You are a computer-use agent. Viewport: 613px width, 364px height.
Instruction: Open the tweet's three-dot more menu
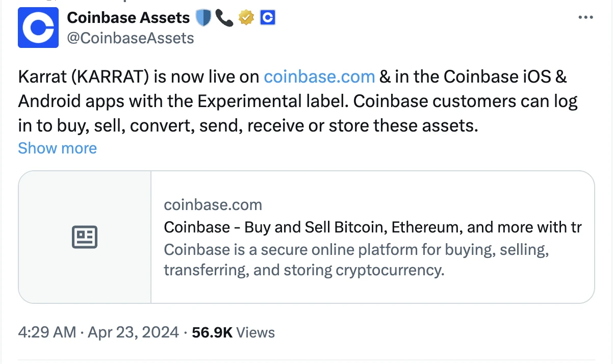585,18
